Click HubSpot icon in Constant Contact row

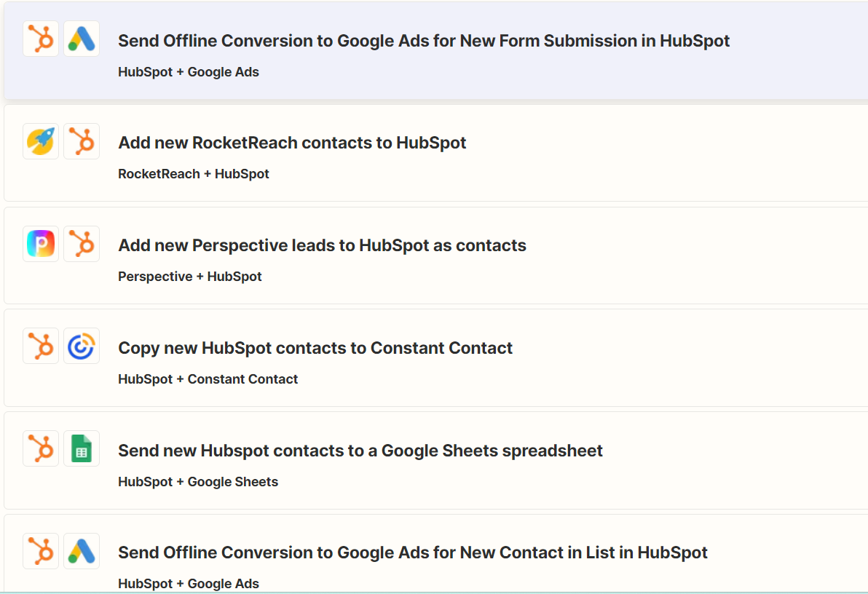pos(41,346)
